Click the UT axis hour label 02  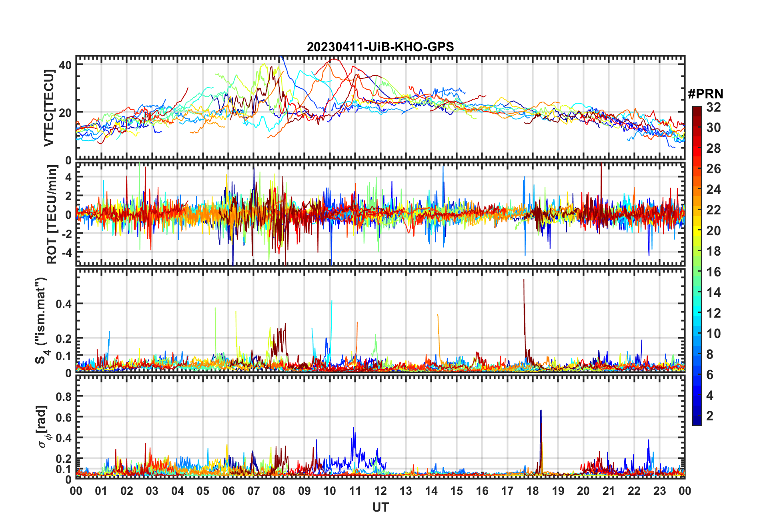(127, 491)
